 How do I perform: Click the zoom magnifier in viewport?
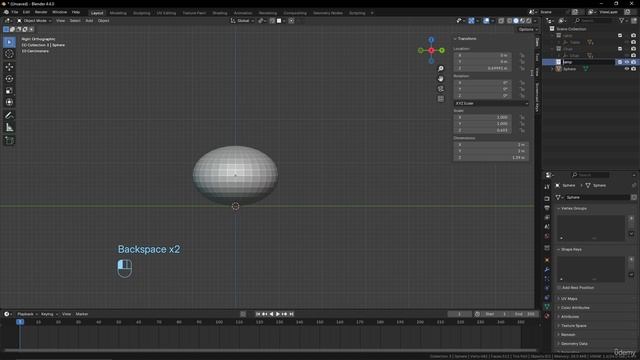point(441,69)
